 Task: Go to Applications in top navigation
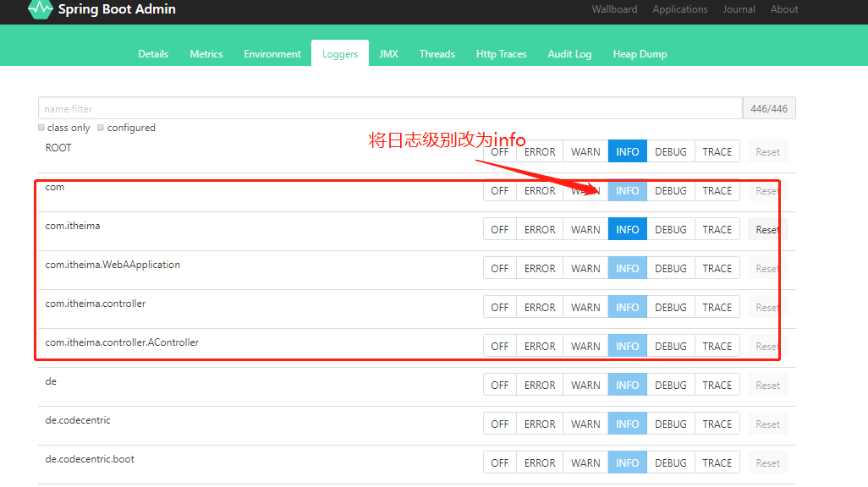point(680,9)
